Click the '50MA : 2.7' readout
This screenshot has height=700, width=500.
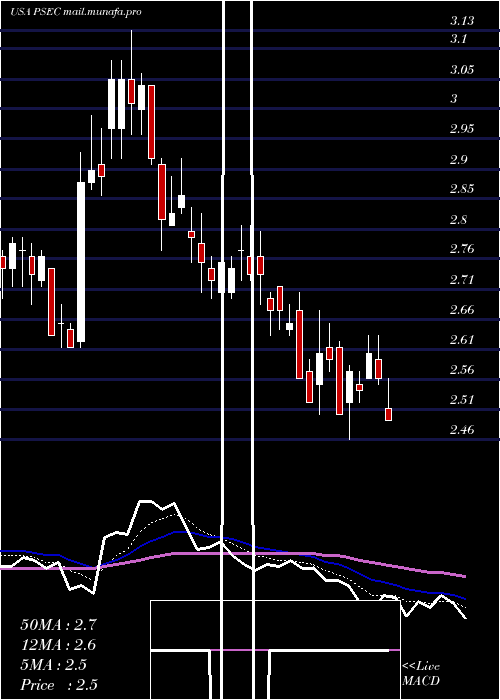(x=58, y=625)
